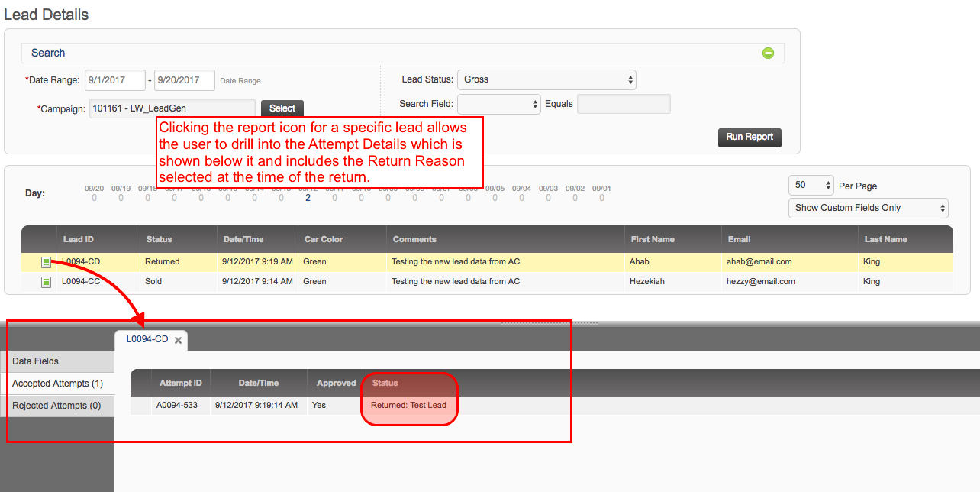Open the Rejected Attempts (0) tab
Image resolution: width=980 pixels, height=492 pixels.
click(57, 406)
